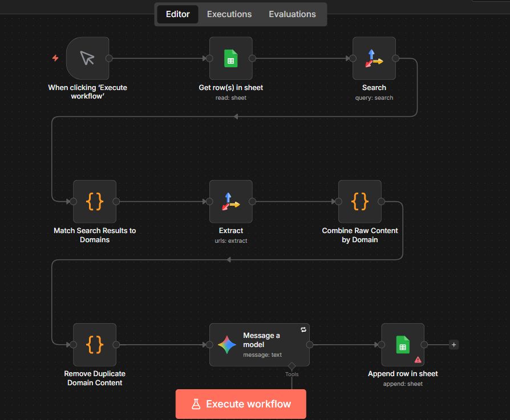Image resolution: width=510 pixels, height=420 pixels.
Task: Switch to the Executions tab
Action: point(229,14)
